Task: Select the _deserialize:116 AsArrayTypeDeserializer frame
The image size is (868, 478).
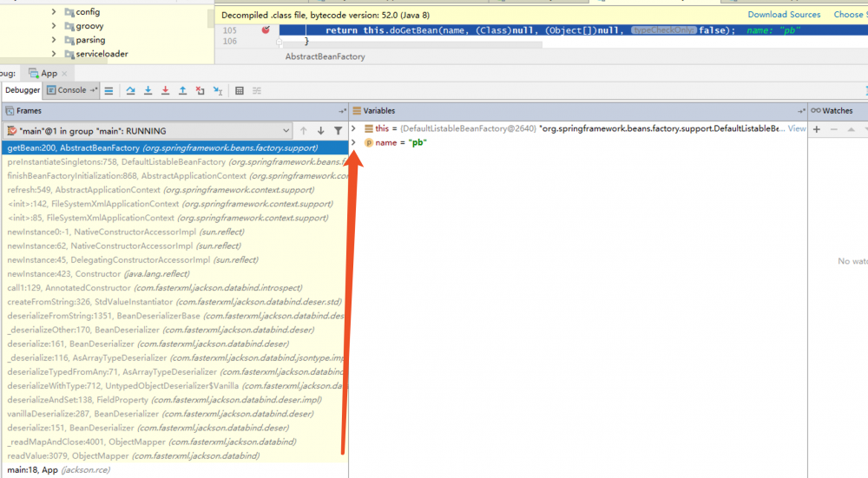Action: 175,358
